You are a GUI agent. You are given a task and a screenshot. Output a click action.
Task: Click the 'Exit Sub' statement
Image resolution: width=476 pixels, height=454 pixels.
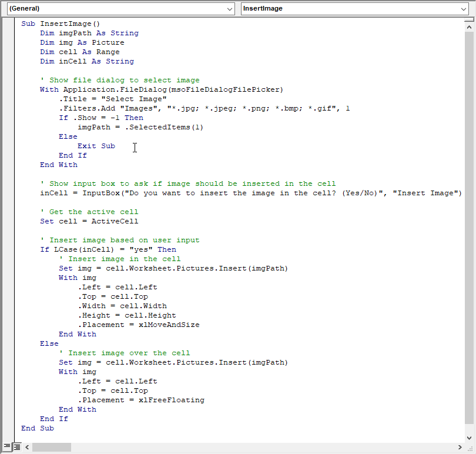pos(96,146)
